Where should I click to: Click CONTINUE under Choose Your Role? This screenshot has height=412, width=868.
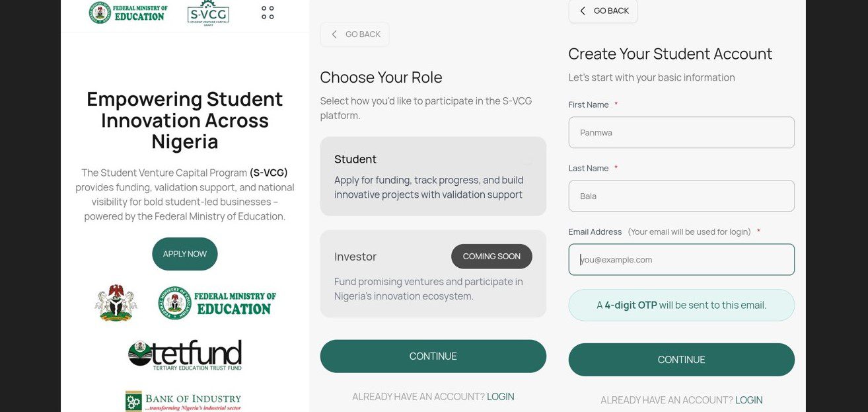coord(433,356)
